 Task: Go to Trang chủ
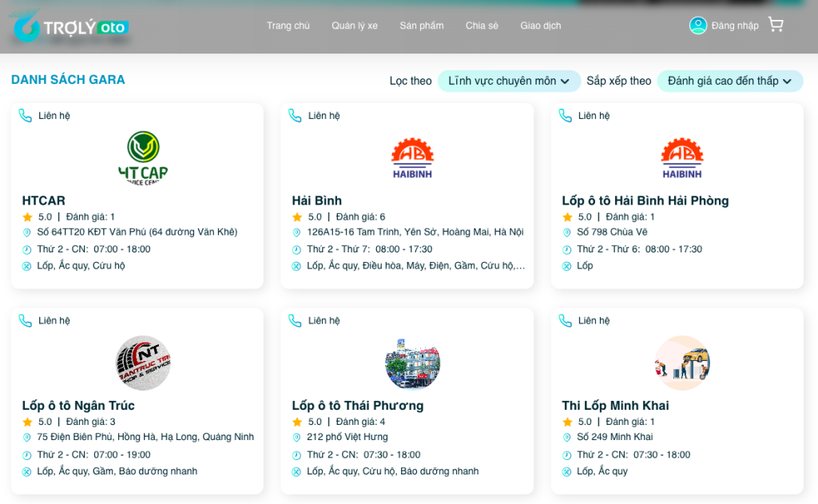288,26
